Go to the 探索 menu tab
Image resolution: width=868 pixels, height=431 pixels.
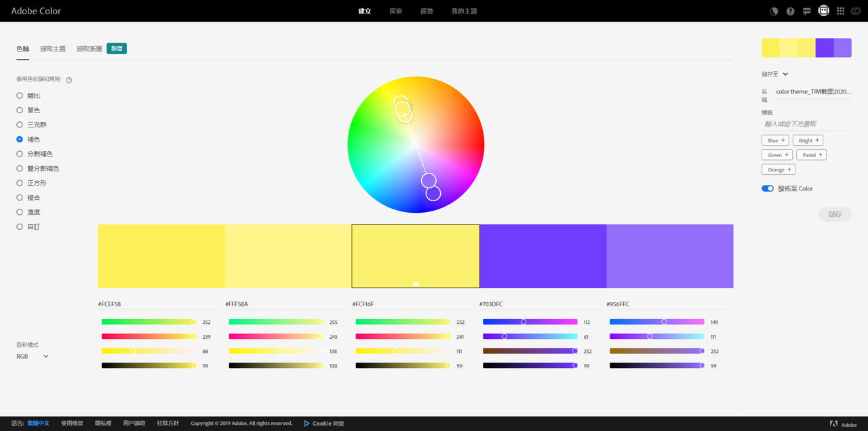[x=396, y=12]
